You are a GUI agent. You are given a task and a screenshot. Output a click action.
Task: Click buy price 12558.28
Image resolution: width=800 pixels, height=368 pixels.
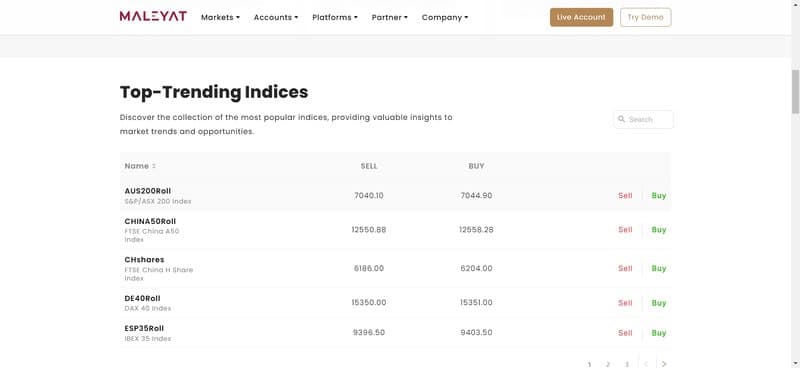[477, 230]
